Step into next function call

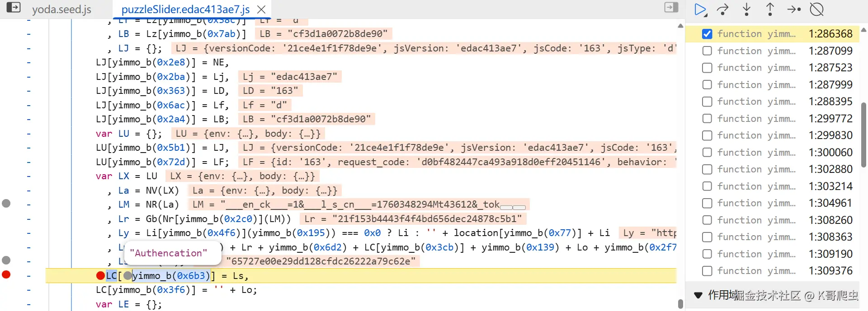click(x=746, y=9)
